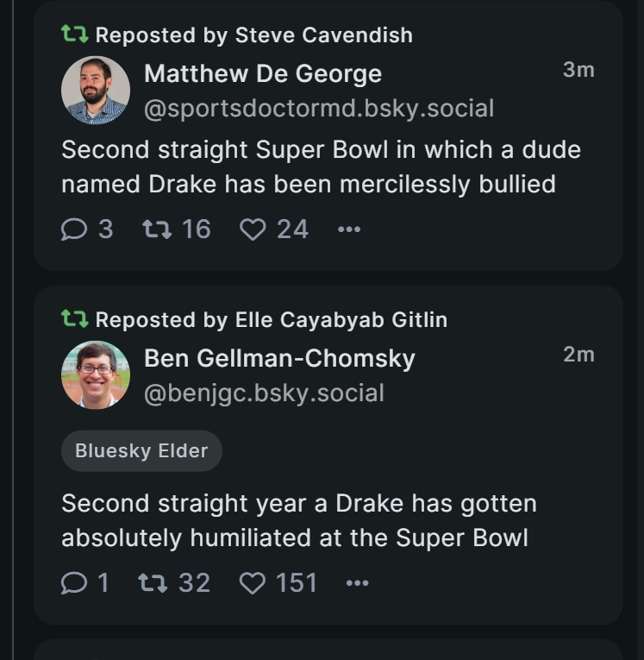Open Ben Gellman-Chomsky's avatar
The image size is (644, 660).
(96, 375)
